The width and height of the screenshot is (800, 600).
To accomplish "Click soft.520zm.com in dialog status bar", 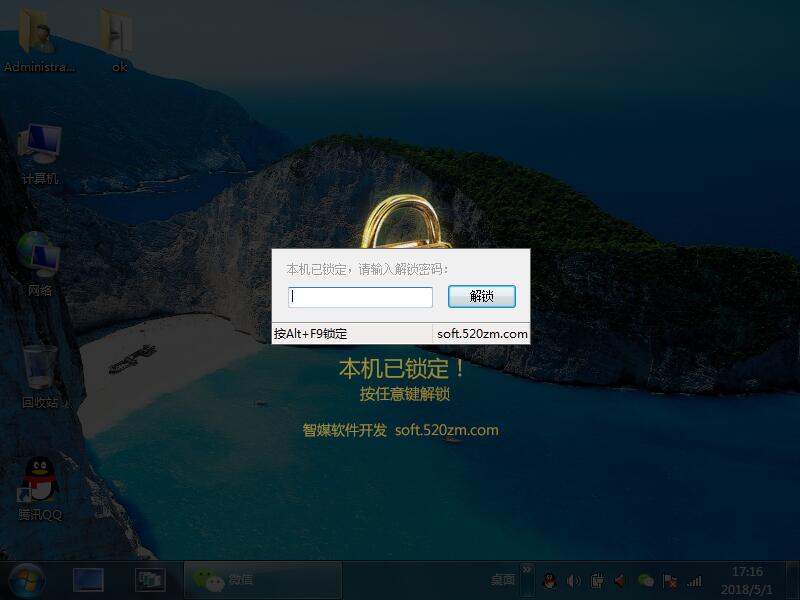I will [x=481, y=334].
